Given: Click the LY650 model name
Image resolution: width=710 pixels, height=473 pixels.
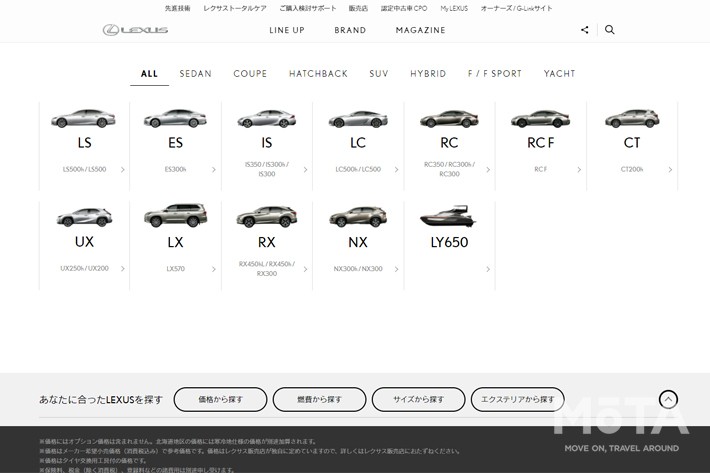Looking at the screenshot, I should coord(449,242).
